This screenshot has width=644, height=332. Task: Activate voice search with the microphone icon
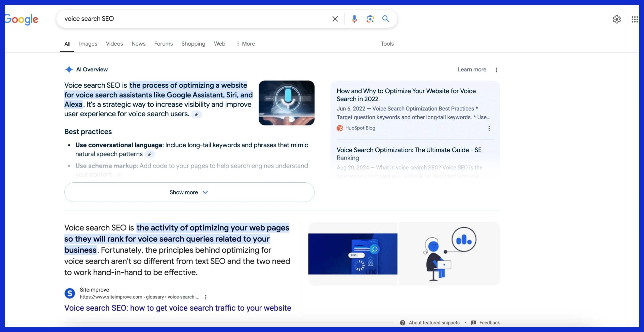point(354,19)
